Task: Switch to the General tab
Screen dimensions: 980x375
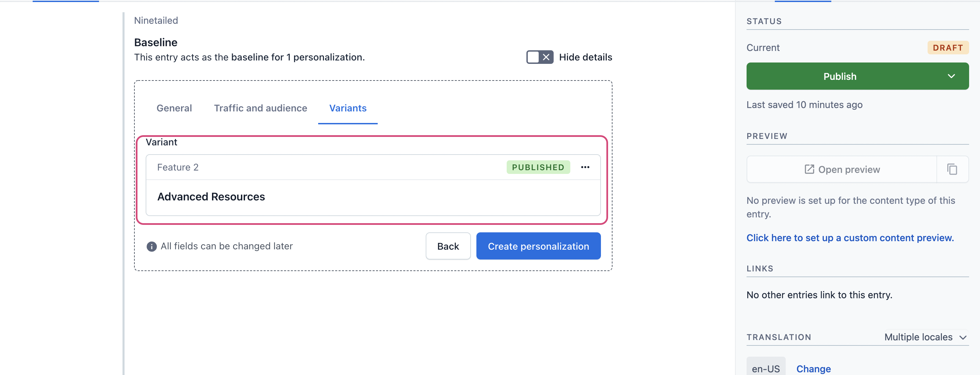Action: (174, 108)
